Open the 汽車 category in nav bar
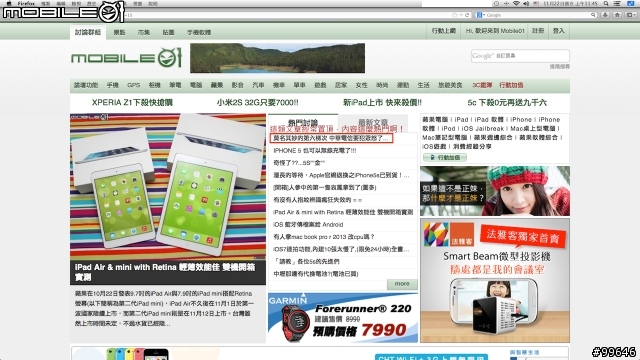The height and width of the screenshot is (360, 640). [258, 85]
